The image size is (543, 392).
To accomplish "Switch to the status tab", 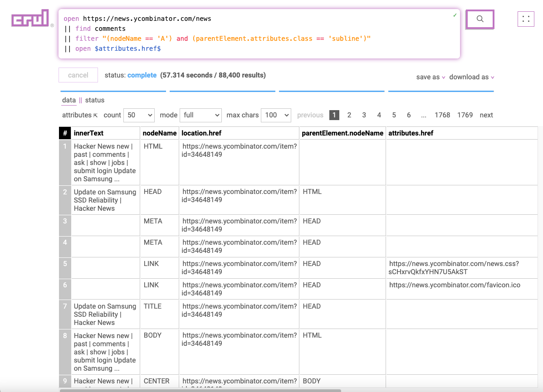I will click(94, 100).
